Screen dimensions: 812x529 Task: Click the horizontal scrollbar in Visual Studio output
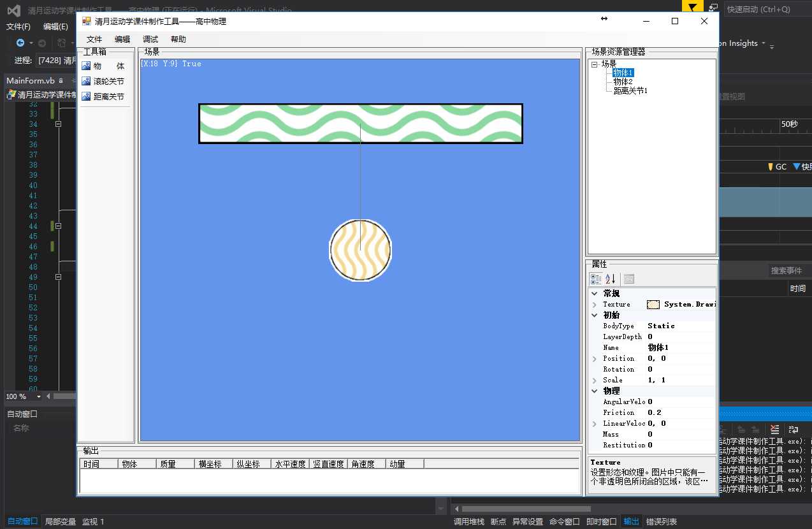pyautogui.click(x=526, y=509)
